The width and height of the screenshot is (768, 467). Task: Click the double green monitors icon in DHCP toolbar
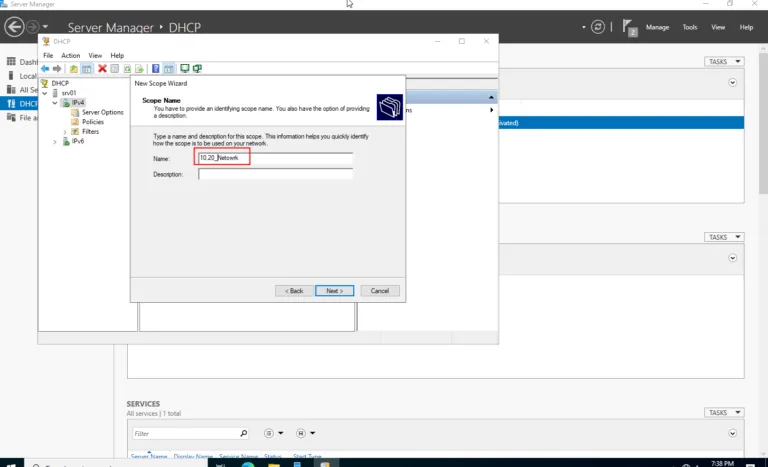pyautogui.click(x=197, y=69)
